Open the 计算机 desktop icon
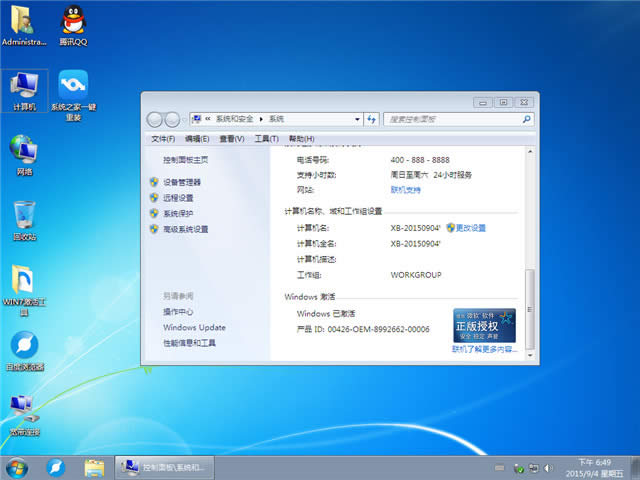Viewport: 640px width, 480px height. click(24, 88)
